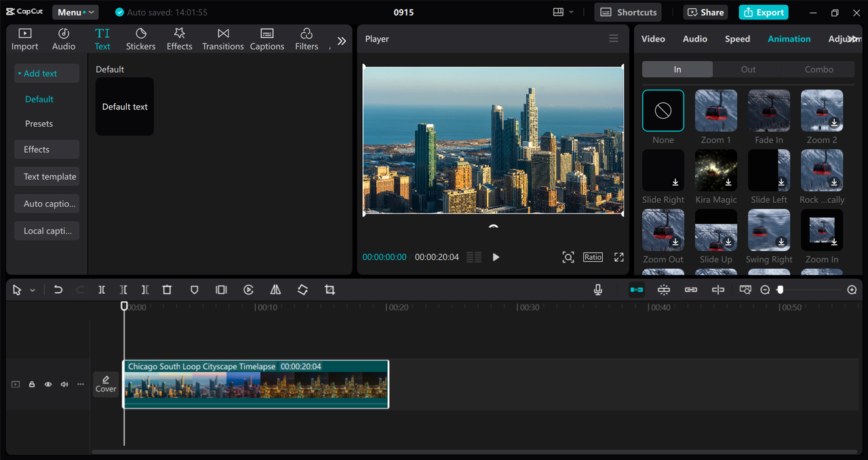
Task: Open the CapCut Menu dropdown
Action: click(x=75, y=12)
